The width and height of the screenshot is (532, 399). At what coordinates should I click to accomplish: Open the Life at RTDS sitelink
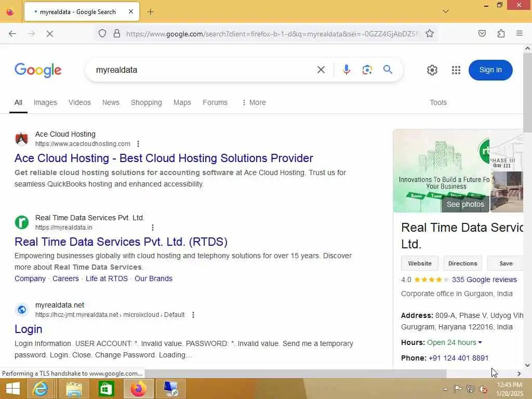click(x=107, y=278)
